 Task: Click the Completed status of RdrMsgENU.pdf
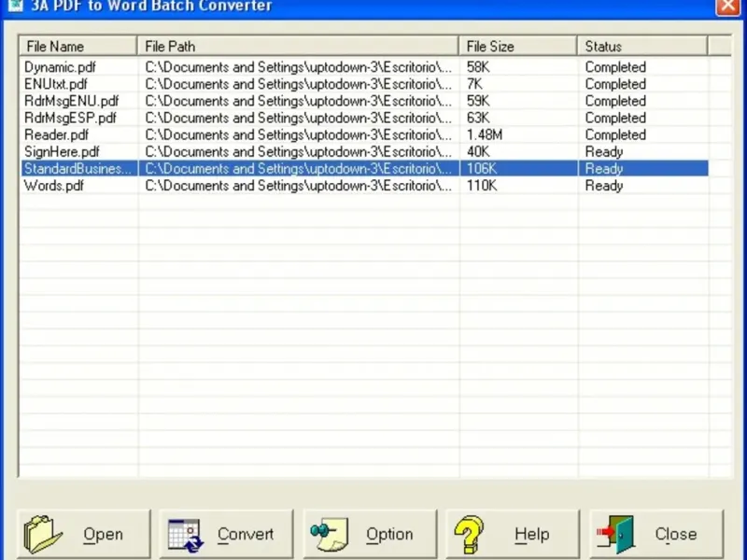click(615, 101)
